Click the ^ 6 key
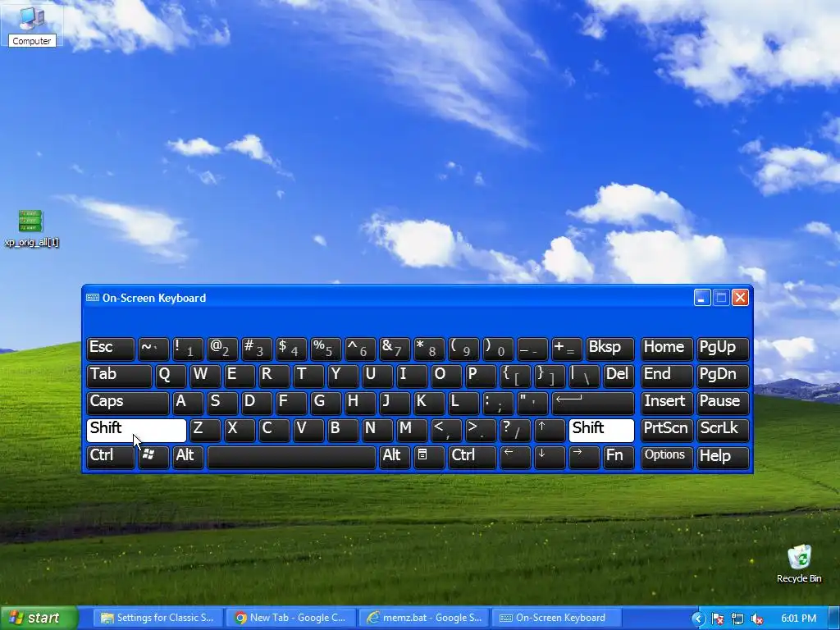 (x=360, y=349)
